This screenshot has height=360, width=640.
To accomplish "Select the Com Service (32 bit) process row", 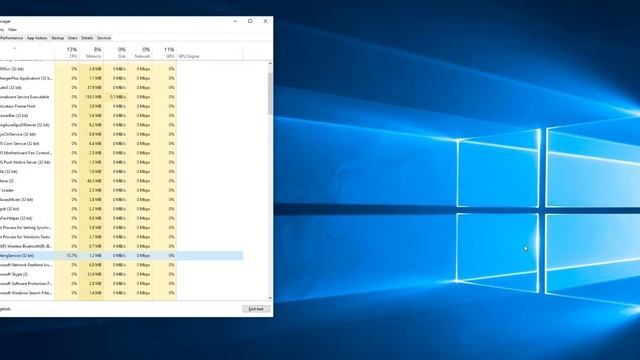I will [121, 144].
